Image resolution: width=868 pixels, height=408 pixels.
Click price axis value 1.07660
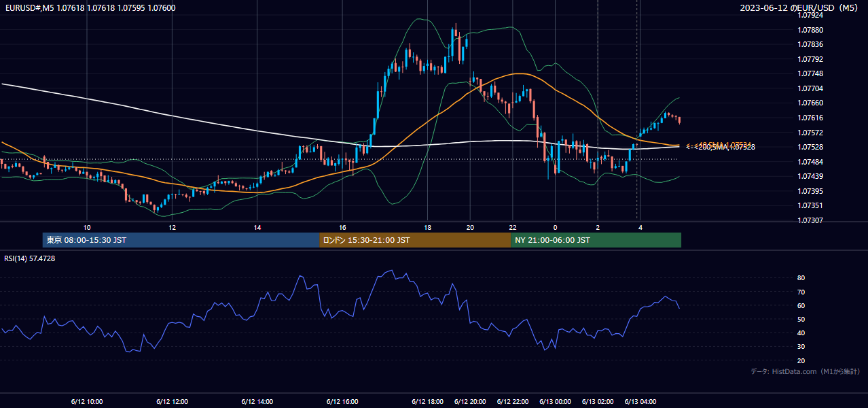810,103
